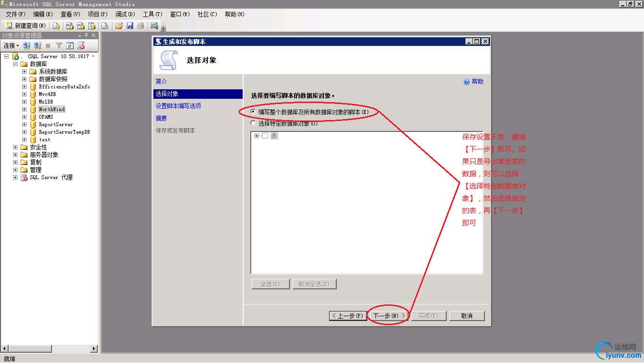Click the Filter funnel icon
This screenshot has height=363, width=644.
(59, 45)
